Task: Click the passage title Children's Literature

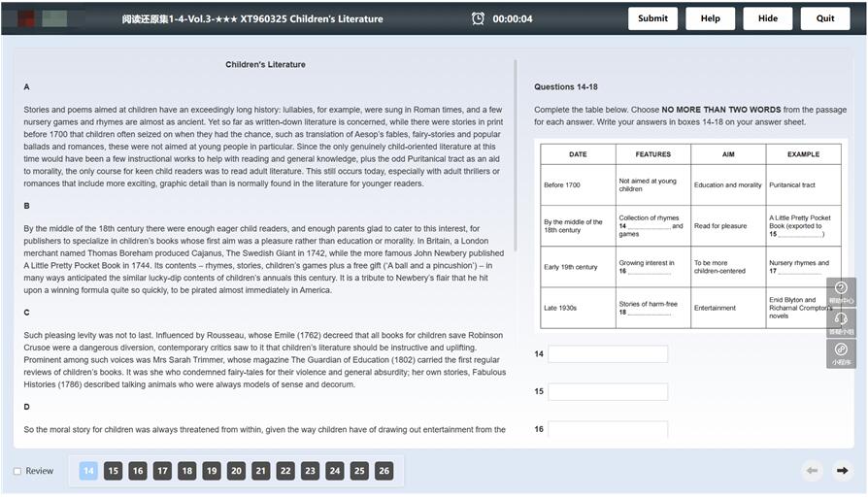Action: 265,65
